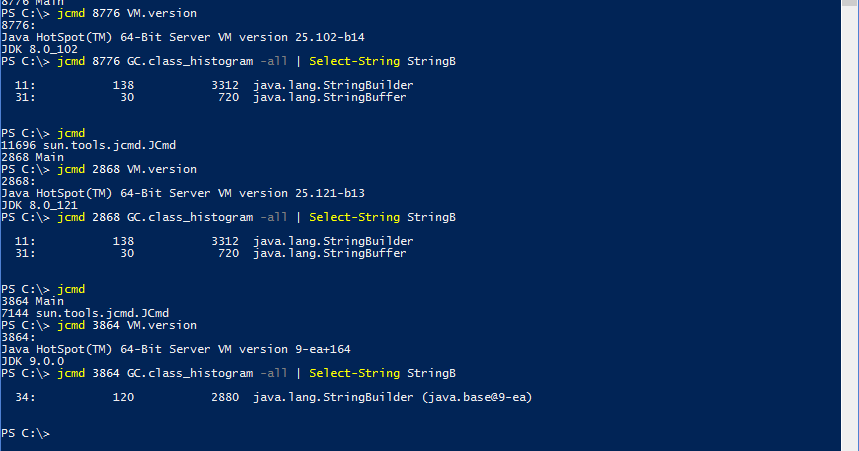Select the '2868 Main' process entry

point(32,157)
